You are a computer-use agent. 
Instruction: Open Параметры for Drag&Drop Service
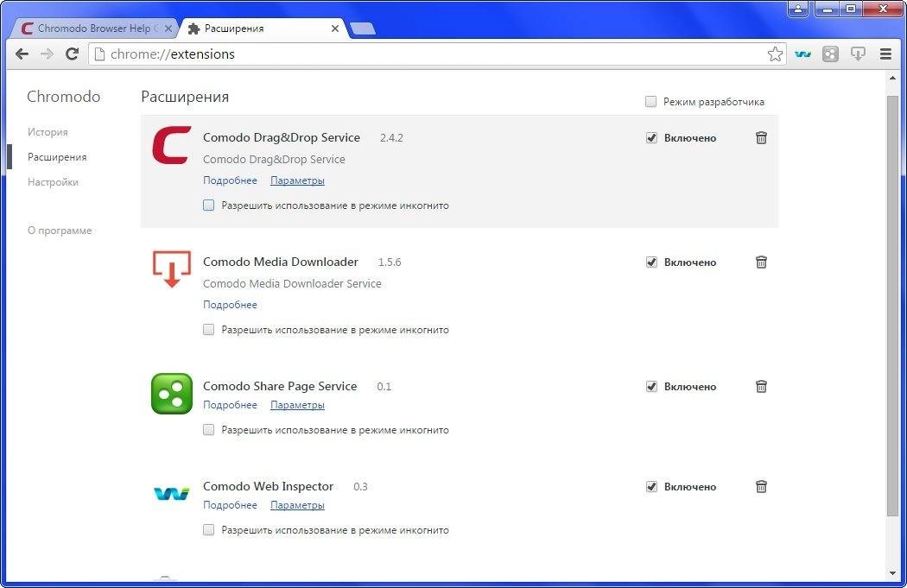(297, 180)
